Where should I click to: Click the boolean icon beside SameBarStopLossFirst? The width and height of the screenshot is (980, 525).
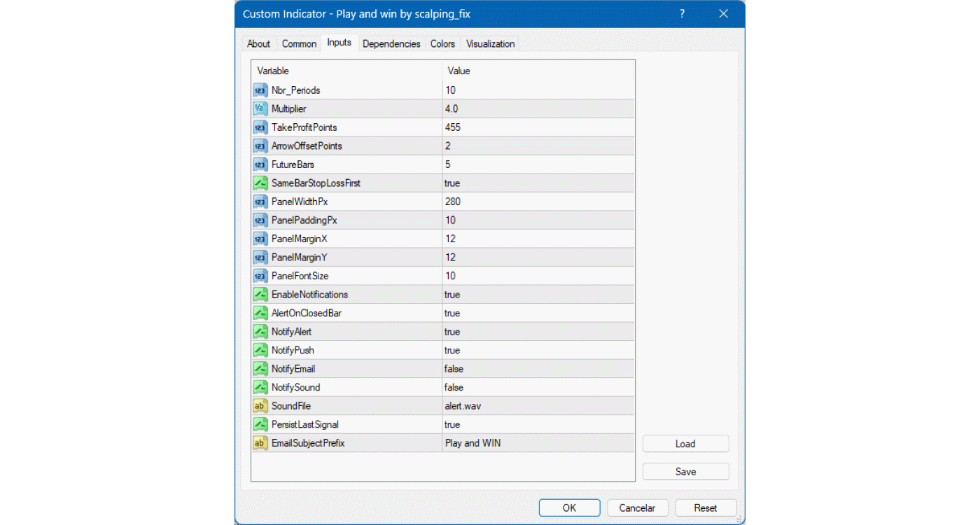260,183
